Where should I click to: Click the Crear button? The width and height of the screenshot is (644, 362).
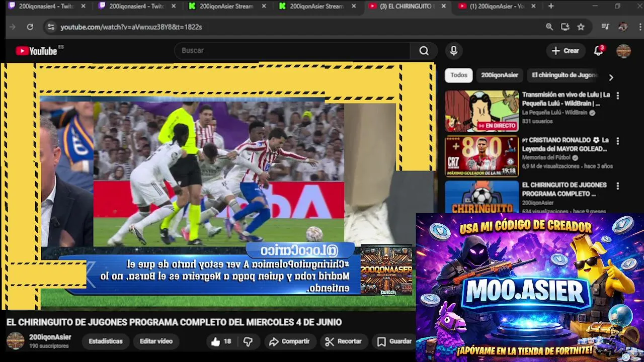click(x=566, y=50)
